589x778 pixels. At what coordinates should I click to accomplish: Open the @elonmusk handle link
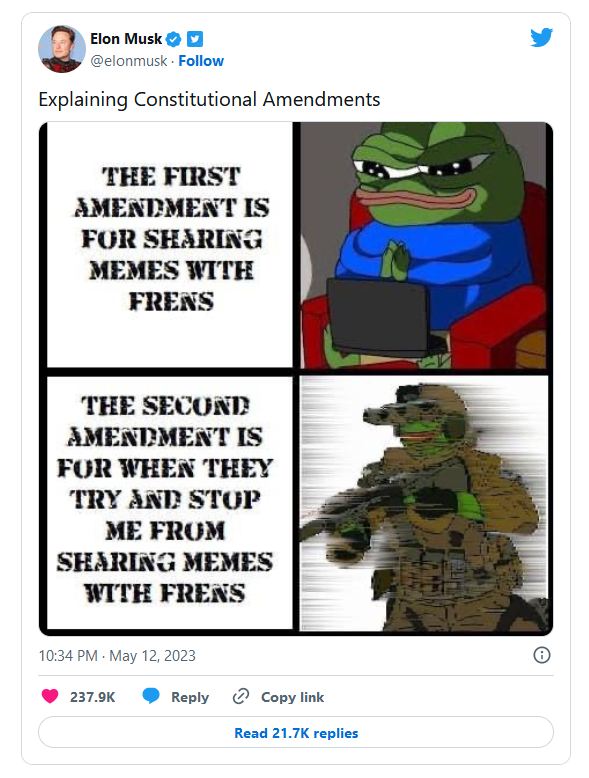[x=129, y=61]
